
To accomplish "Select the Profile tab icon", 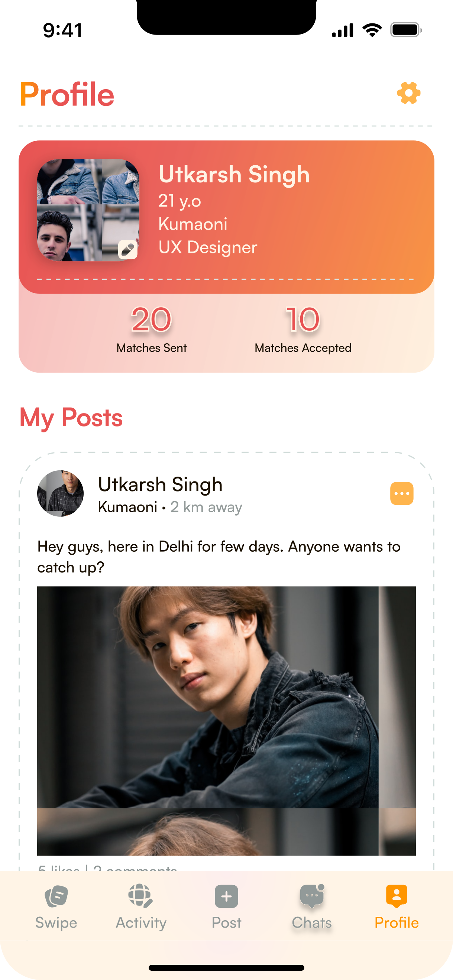I will [397, 896].
